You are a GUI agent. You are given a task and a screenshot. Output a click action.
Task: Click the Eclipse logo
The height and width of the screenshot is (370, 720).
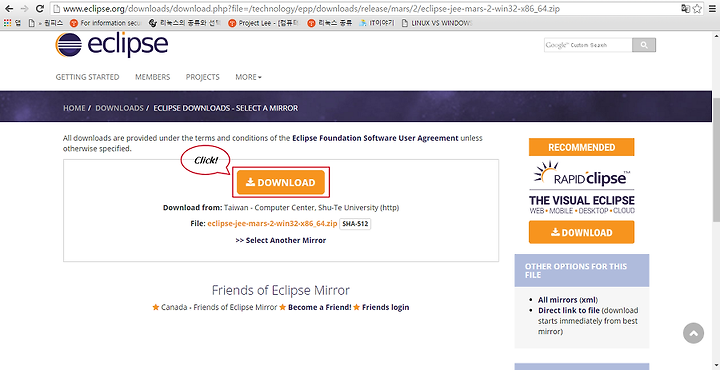112,45
